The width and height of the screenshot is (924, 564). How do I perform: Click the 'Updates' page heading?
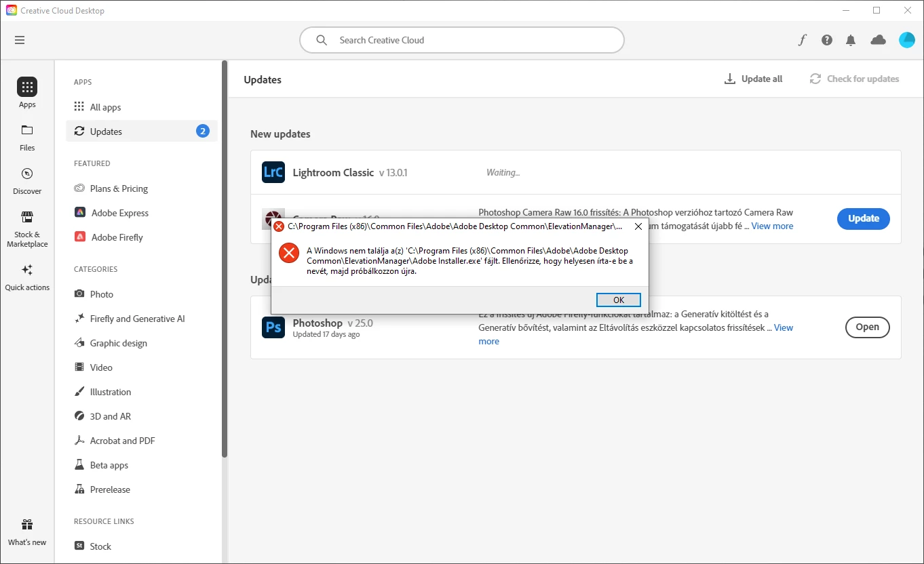(263, 80)
